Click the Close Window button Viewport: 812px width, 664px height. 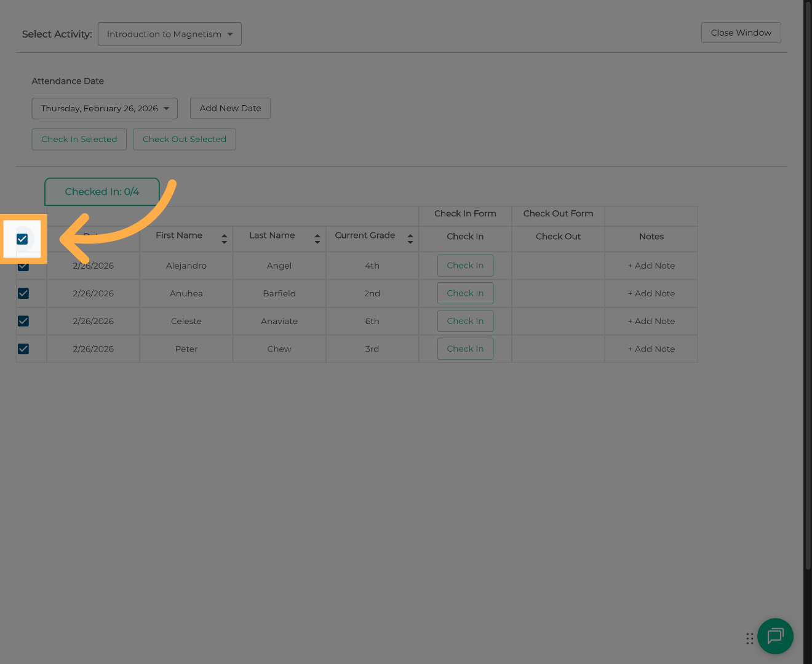[741, 33]
